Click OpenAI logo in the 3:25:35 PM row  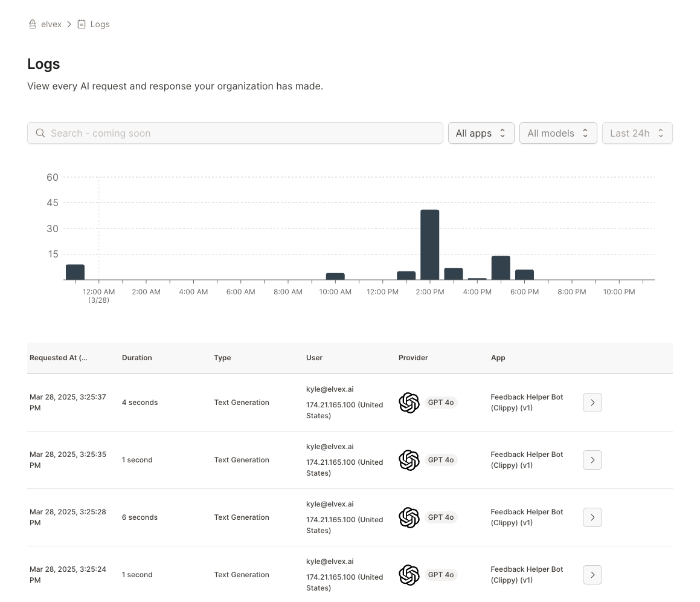pos(409,460)
